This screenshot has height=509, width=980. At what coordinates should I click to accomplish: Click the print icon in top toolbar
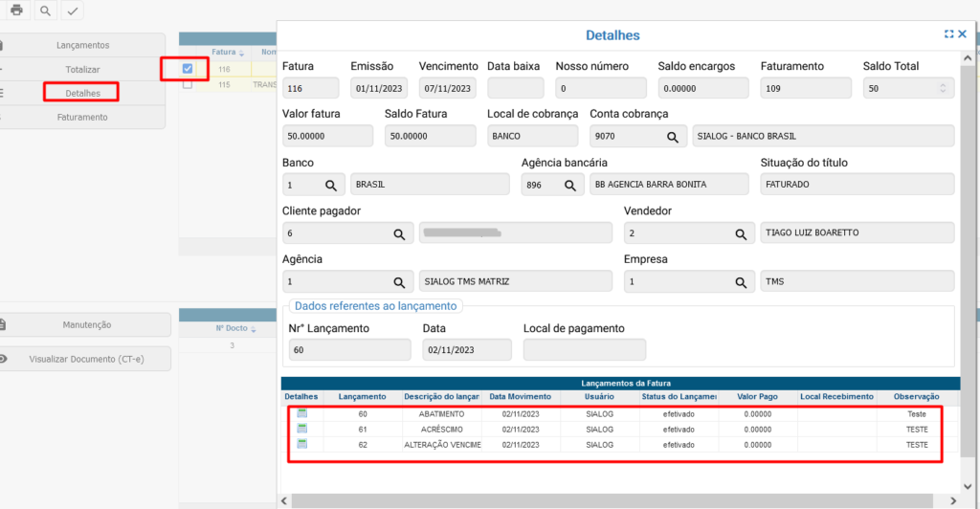point(16,11)
